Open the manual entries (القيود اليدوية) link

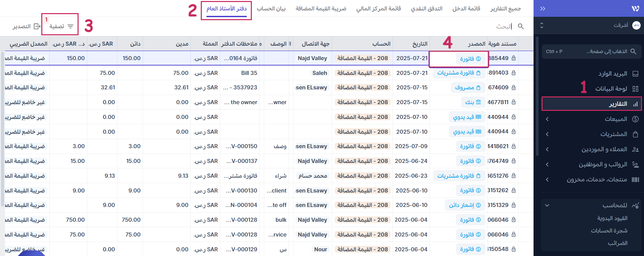(x=612, y=218)
